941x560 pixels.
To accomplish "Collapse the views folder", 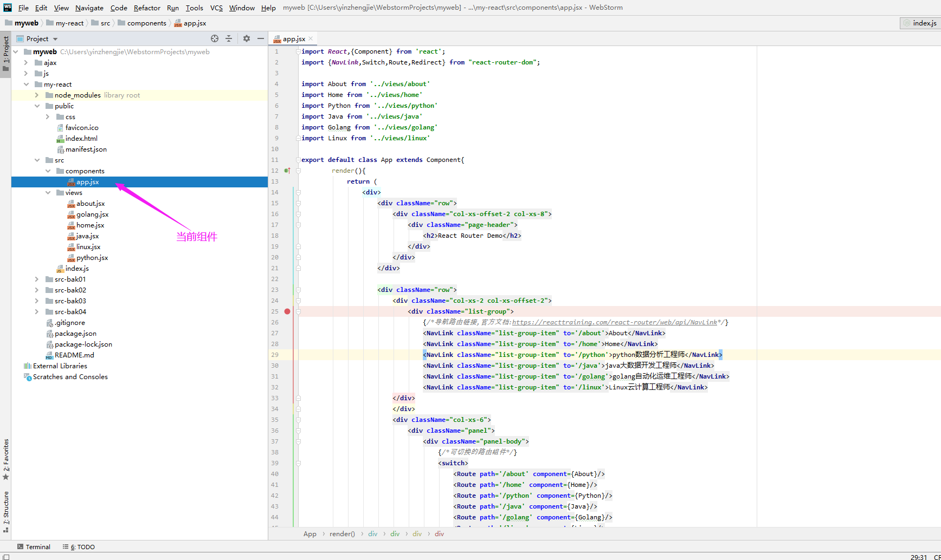I will pos(48,193).
